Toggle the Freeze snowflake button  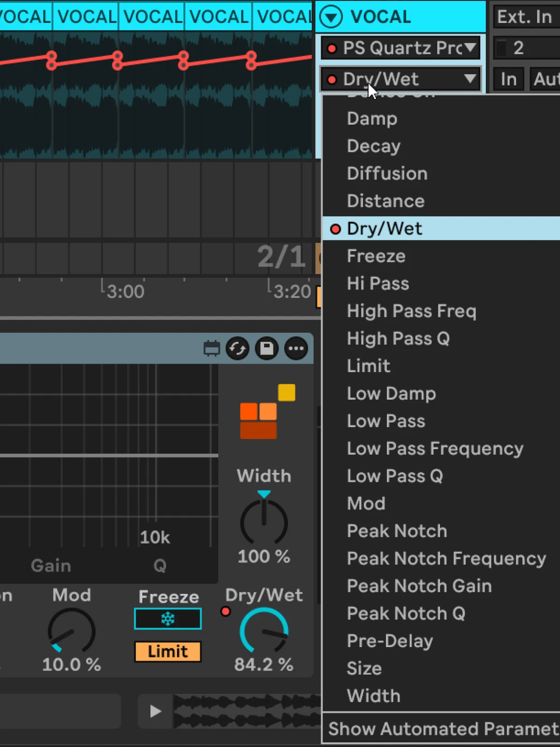168,619
